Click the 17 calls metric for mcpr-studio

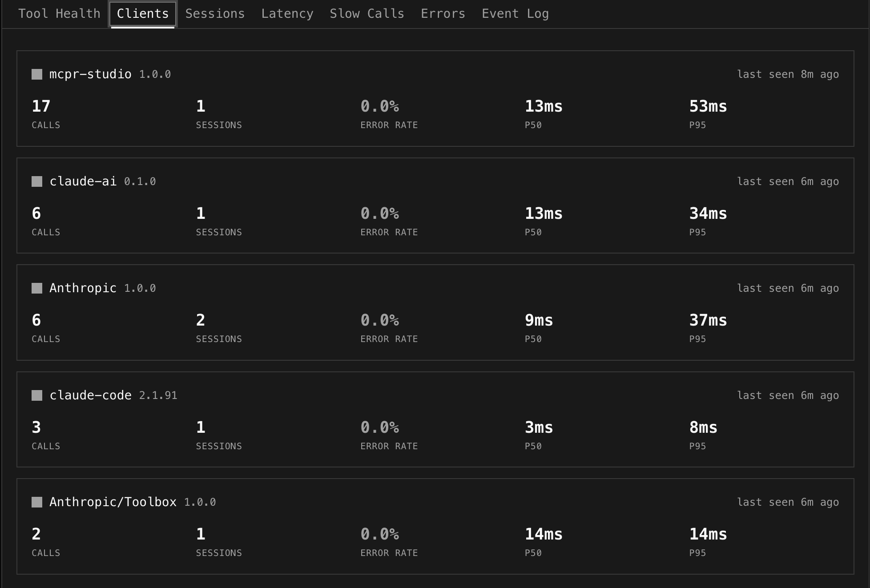40,106
